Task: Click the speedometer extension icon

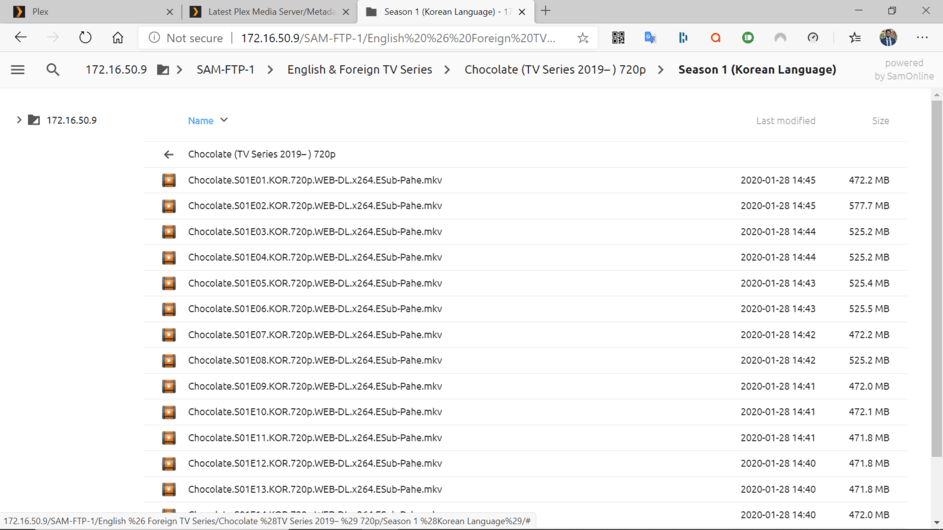Action: pos(812,37)
